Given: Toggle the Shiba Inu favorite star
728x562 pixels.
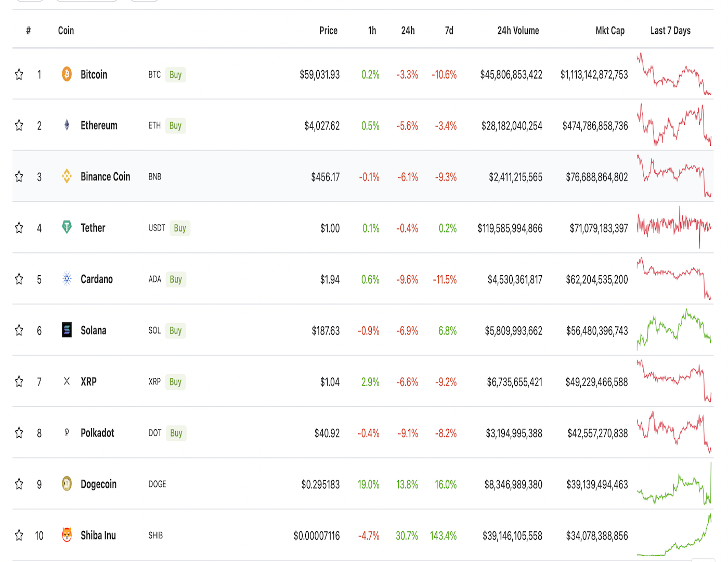Looking at the screenshot, I should tap(19, 535).
